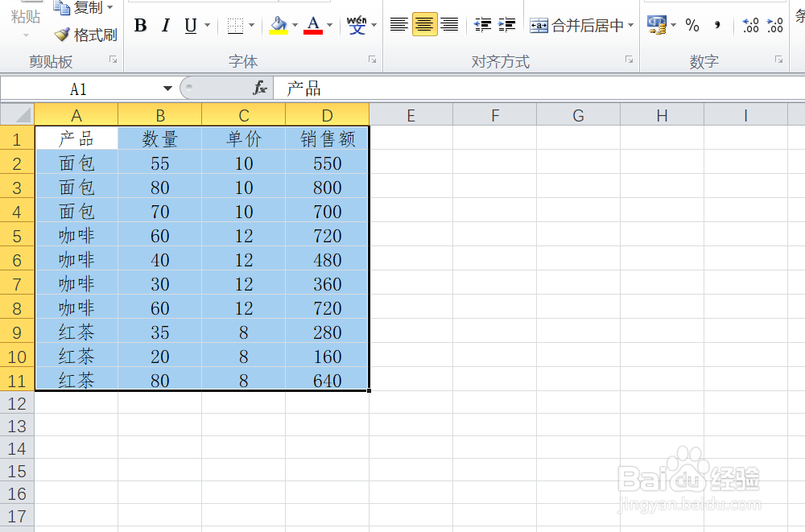Open accounting format dropdown arrow
The height and width of the screenshot is (532, 805).
click(x=674, y=25)
